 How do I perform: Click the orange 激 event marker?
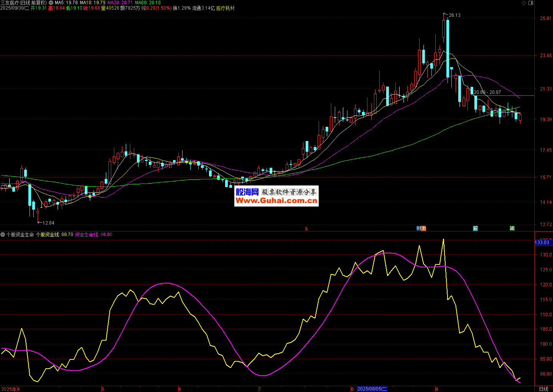(x=423, y=228)
